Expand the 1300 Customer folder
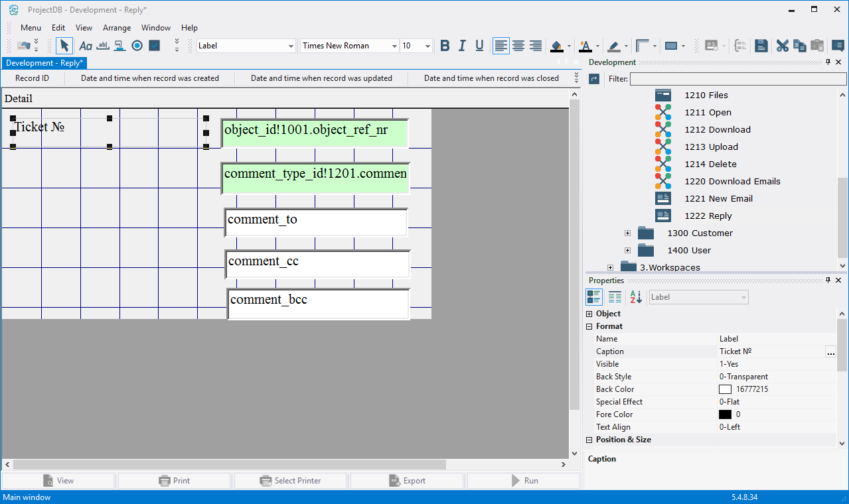This screenshot has width=849, height=504. 627,233
